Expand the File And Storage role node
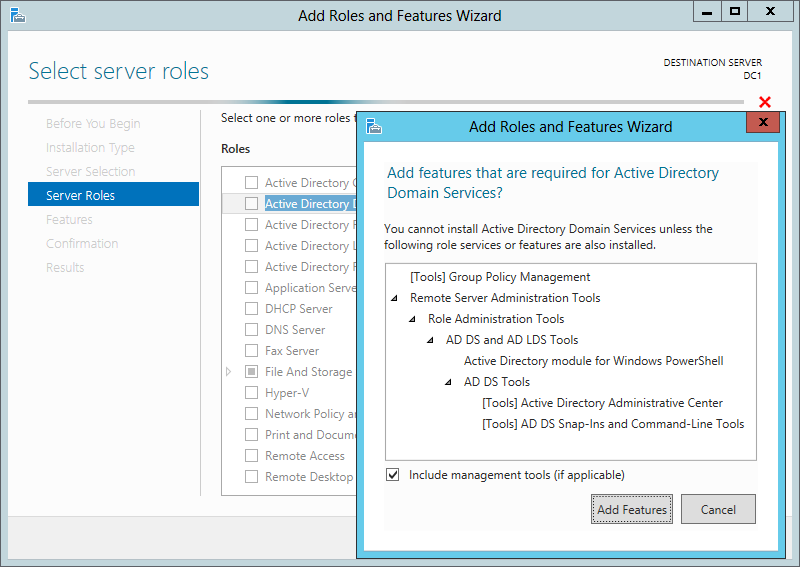800x567 pixels. (229, 372)
